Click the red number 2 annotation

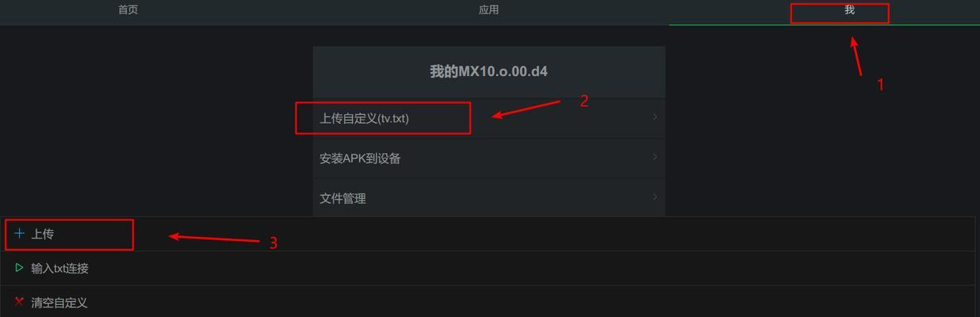pyautogui.click(x=584, y=101)
